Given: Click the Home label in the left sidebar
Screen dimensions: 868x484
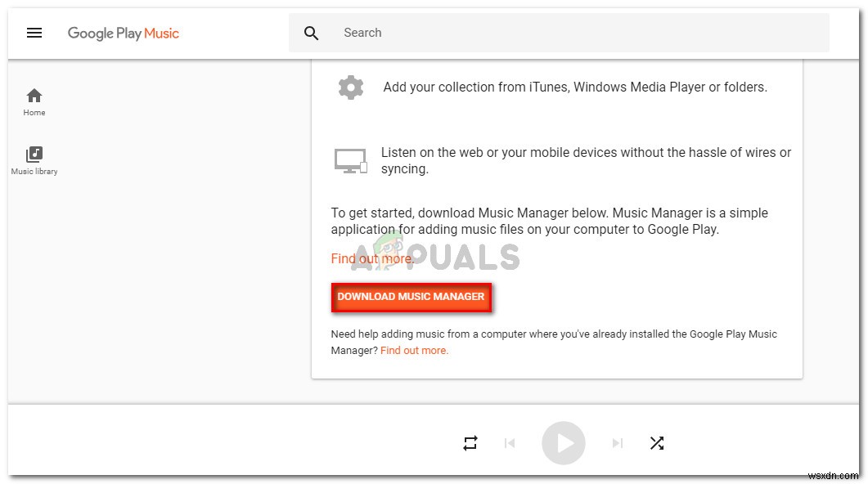Looking at the screenshot, I should coord(34,113).
